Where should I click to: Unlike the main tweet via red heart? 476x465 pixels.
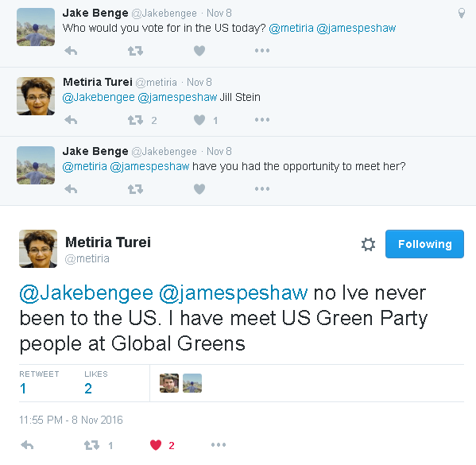156,445
